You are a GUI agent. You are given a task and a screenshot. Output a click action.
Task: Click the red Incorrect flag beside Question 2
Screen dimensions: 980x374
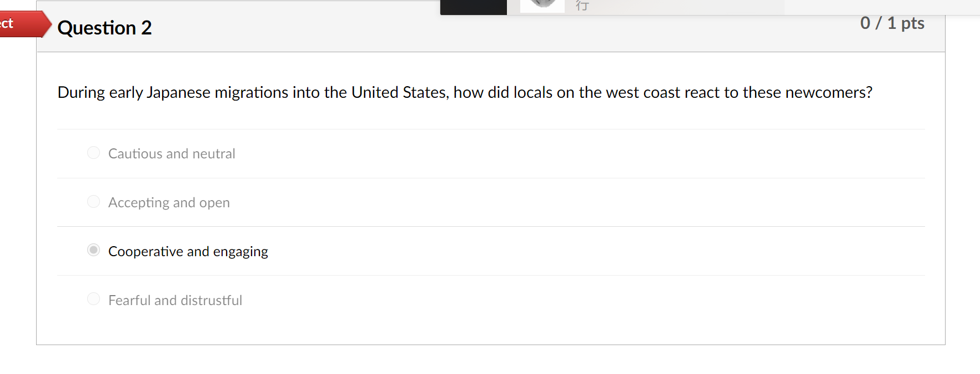pos(25,24)
